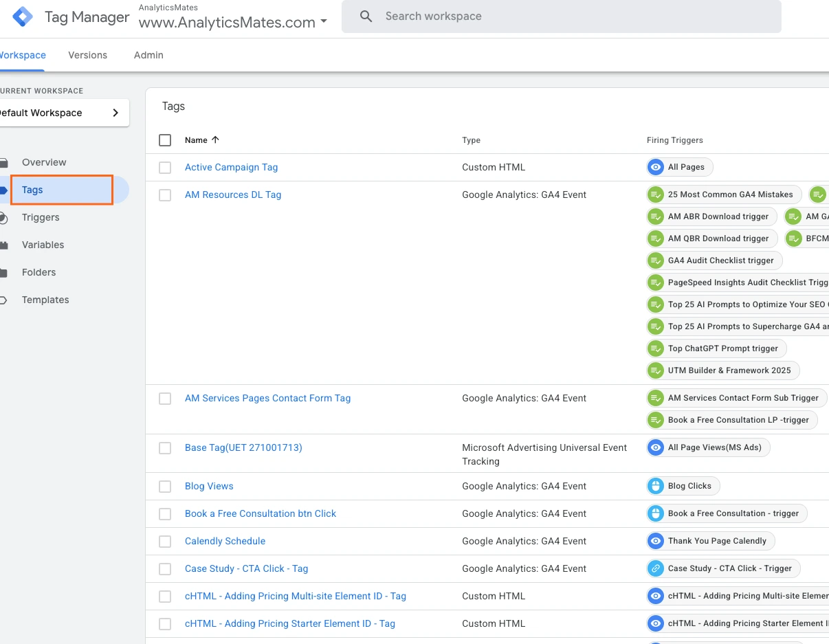
Task: Open the Calendly Schedule tag link
Action: pos(225,541)
